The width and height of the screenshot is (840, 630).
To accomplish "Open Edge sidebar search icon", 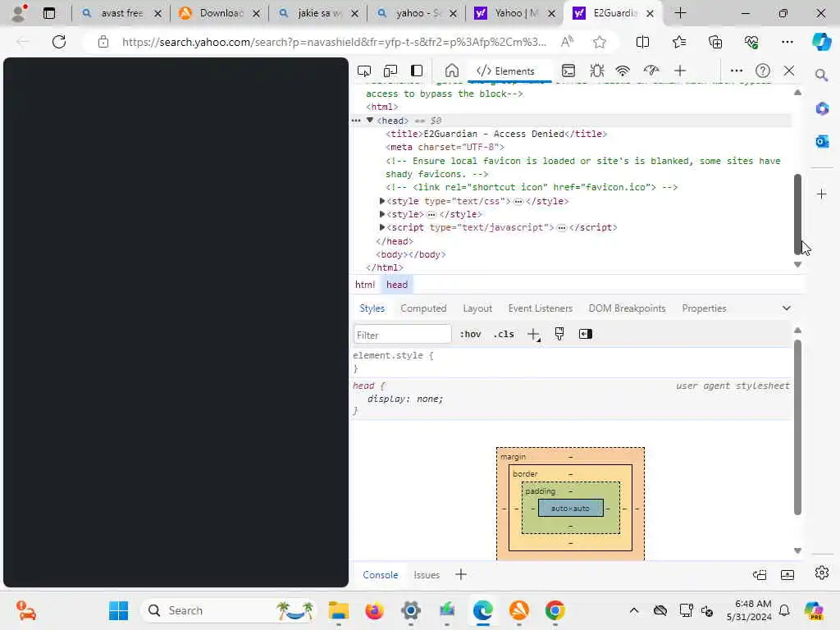I will click(821, 75).
